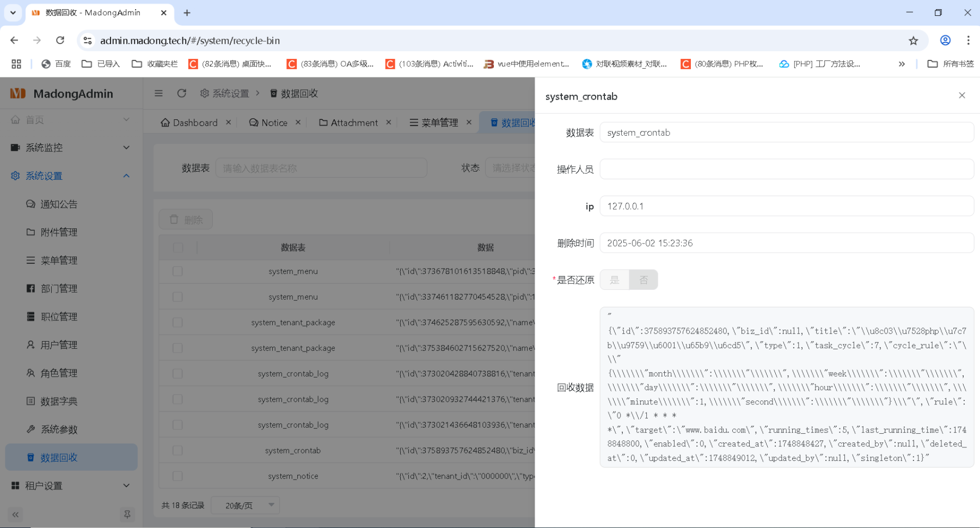Click the 租户设置 grid icon

[15, 485]
